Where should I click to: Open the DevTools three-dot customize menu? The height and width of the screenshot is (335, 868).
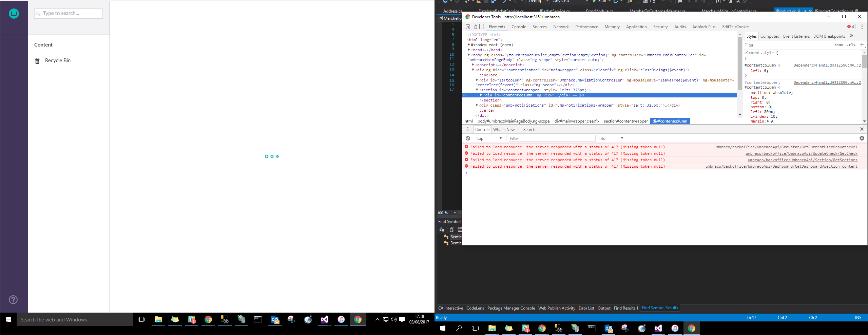862,27
